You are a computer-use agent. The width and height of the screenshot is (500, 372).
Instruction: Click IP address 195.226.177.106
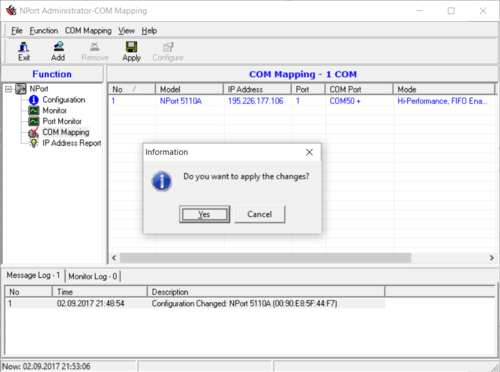256,101
